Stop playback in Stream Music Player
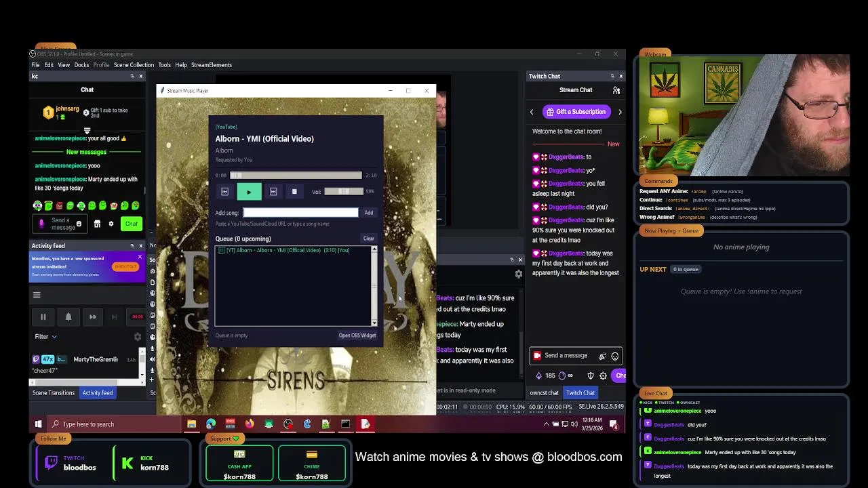 [x=294, y=192]
